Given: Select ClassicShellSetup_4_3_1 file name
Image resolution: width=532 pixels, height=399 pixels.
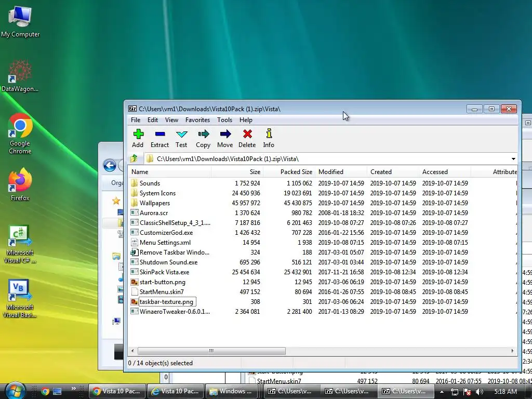Looking at the screenshot, I should tap(175, 222).
